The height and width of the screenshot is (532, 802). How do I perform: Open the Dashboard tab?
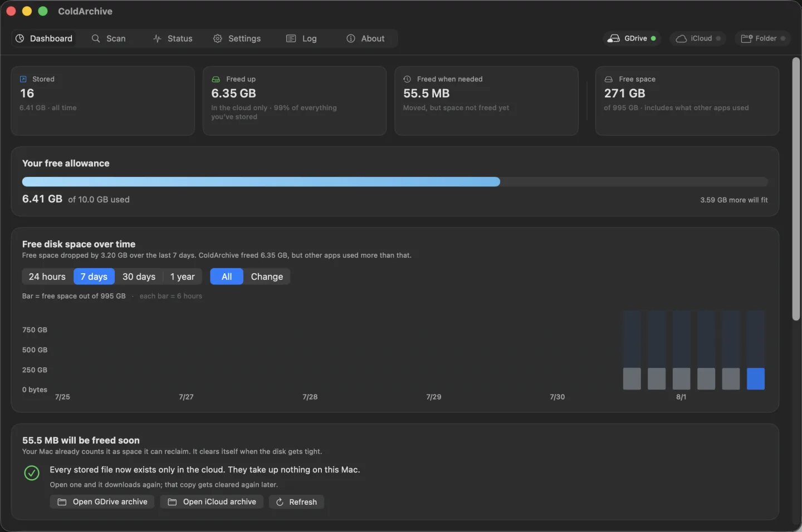(x=44, y=38)
